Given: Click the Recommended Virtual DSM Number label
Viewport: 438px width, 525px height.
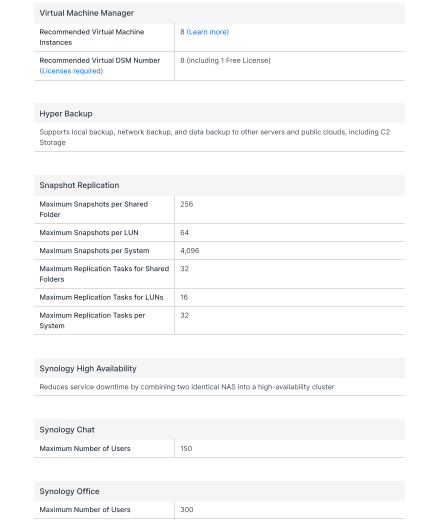Looking at the screenshot, I should point(100,61).
